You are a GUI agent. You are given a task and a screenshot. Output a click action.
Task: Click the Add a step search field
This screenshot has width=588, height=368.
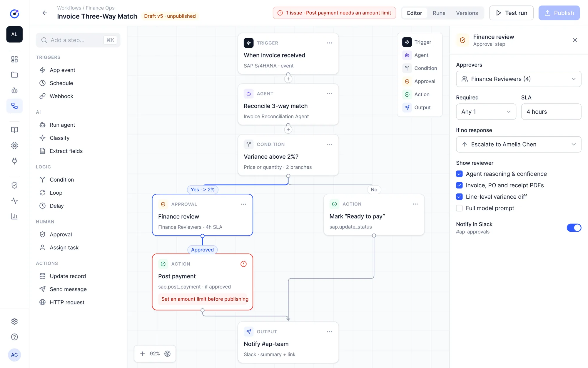[x=78, y=40]
